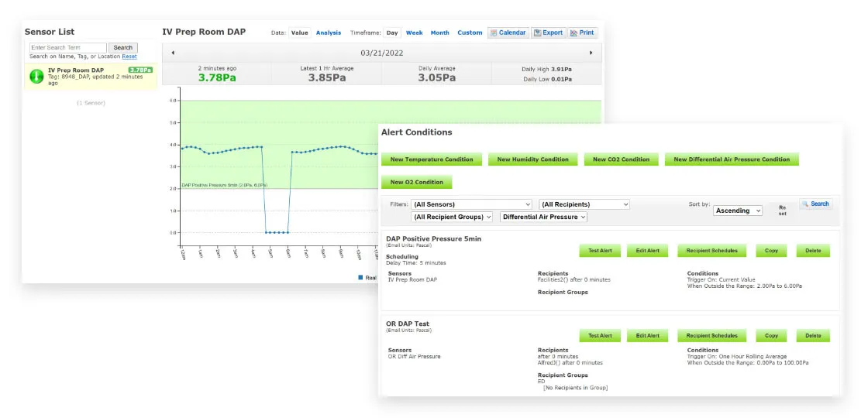Print the IV Prep Room DAP chart
Viewport: 868px width, 418px height.
[583, 33]
